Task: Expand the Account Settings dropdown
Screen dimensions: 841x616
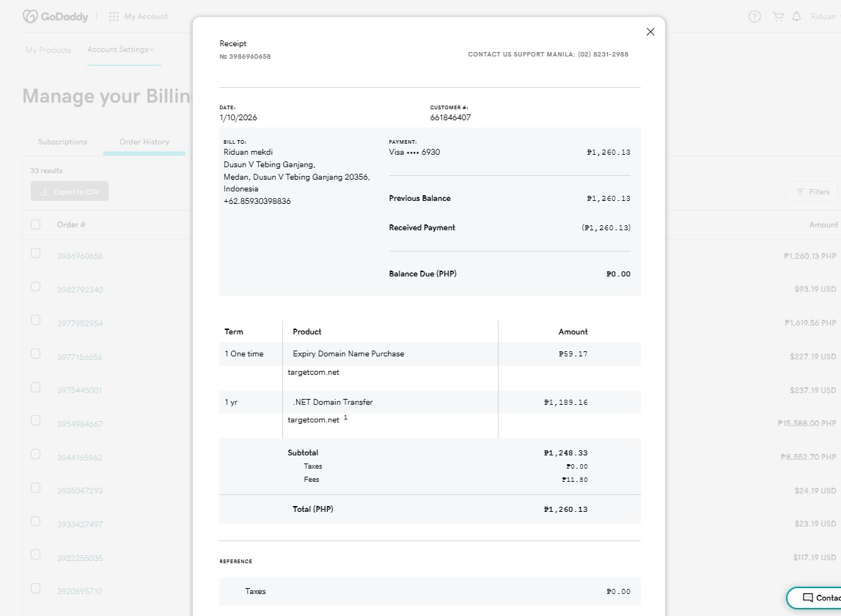Action: (x=121, y=50)
